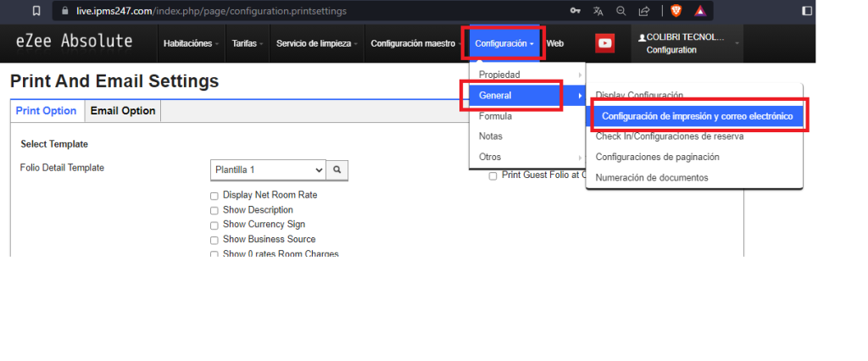The image size is (868, 361).
Task: Expand the COLIBRI TECNOL account dropdown
Action: pyautogui.click(x=687, y=43)
